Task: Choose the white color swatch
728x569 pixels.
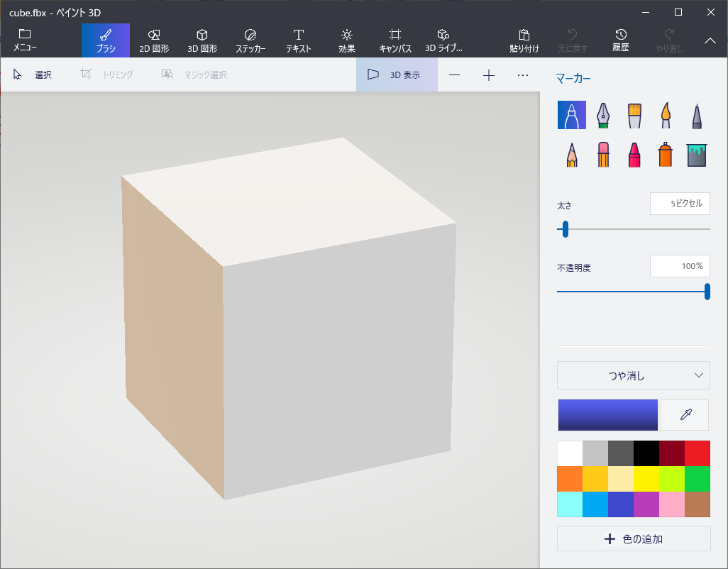Action: (x=570, y=453)
